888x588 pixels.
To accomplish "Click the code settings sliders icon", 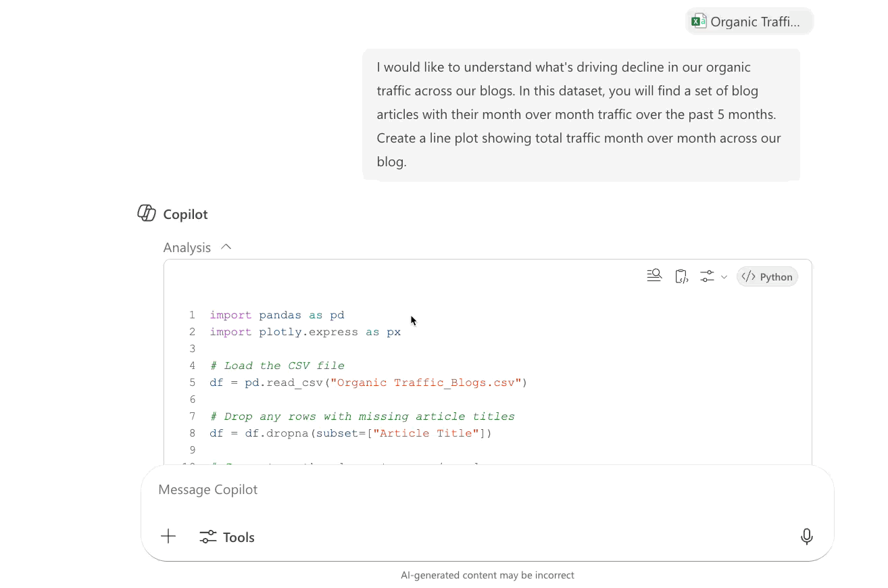I will (x=707, y=276).
